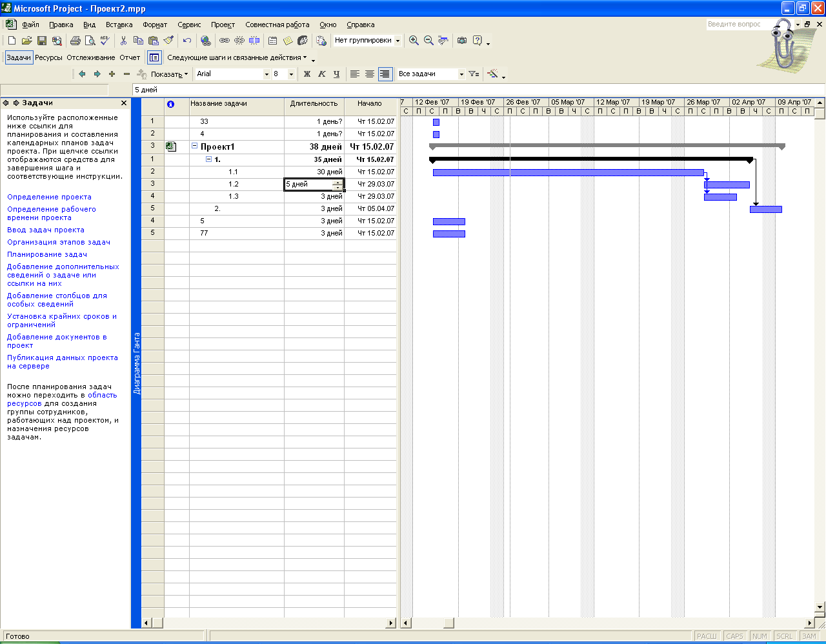Create a new project file
Image resolution: width=826 pixels, height=644 pixels.
12,41
